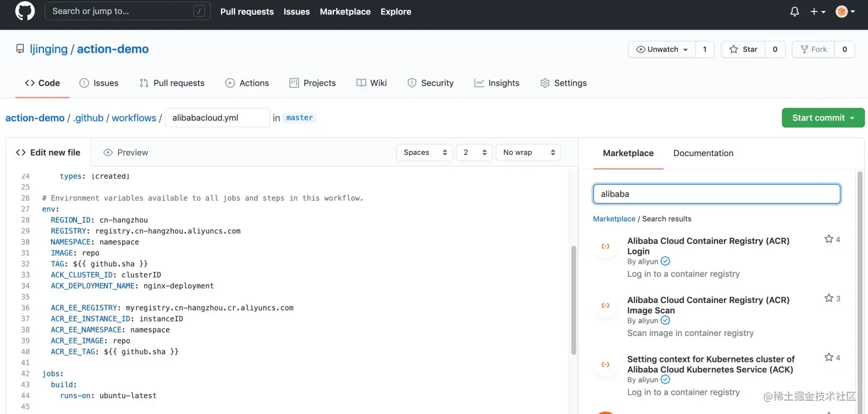Click the fork icon on Fork button
Viewport: 868px width, 414px height.
pos(804,50)
